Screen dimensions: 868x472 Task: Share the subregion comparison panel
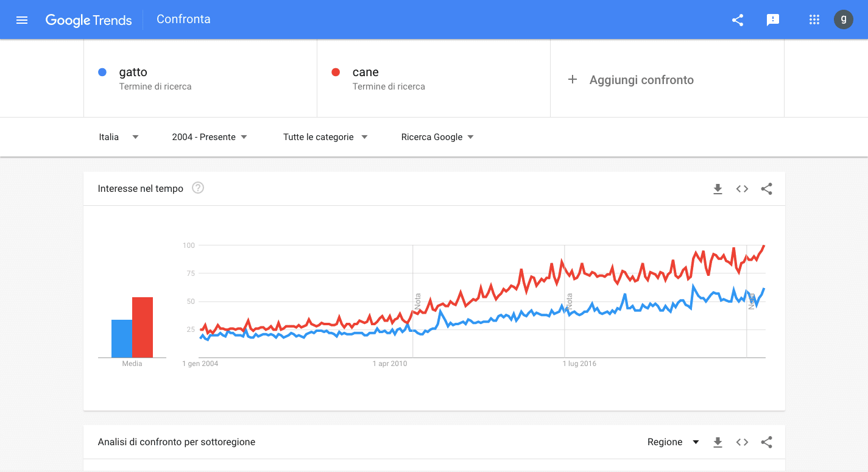click(766, 442)
